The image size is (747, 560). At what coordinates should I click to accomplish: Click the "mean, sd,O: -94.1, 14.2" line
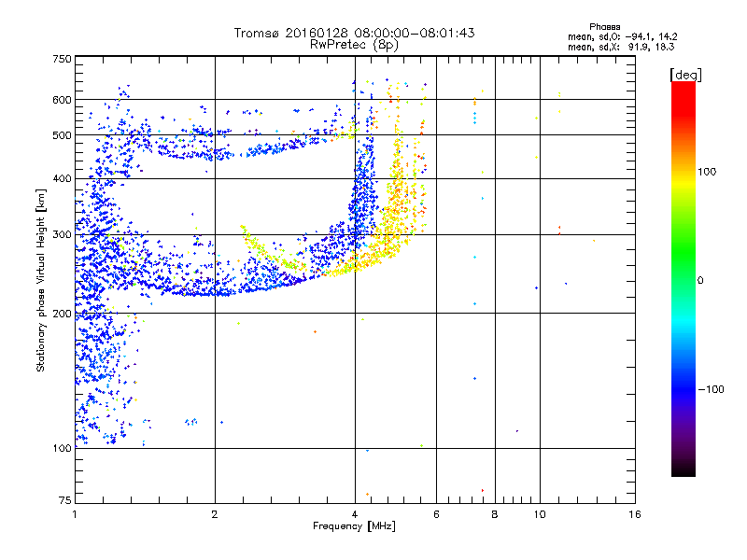(622, 36)
